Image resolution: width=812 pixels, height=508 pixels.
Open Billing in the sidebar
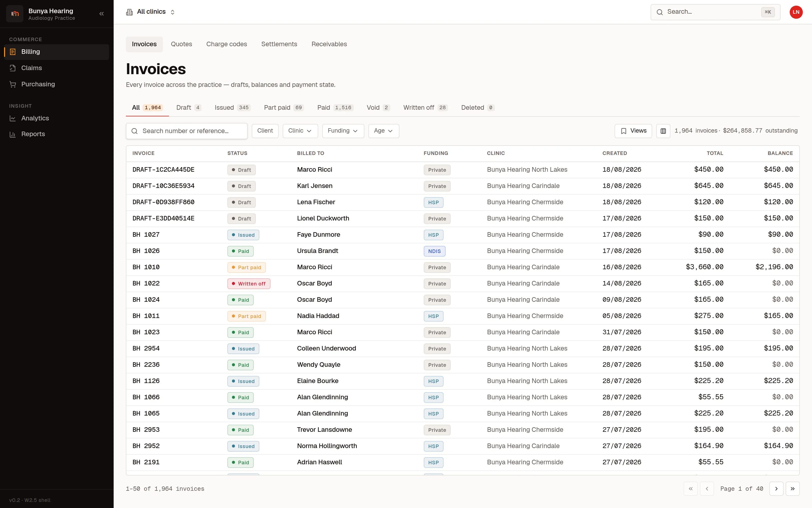click(x=57, y=52)
